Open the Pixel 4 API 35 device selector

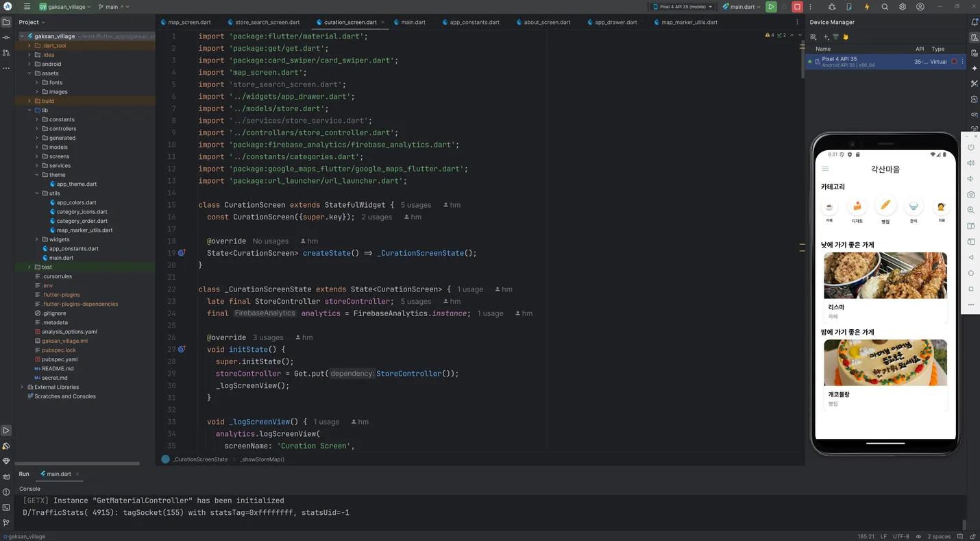[x=682, y=7]
